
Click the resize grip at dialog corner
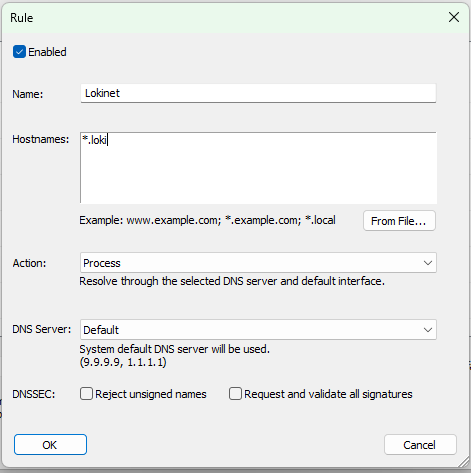tap(463, 462)
